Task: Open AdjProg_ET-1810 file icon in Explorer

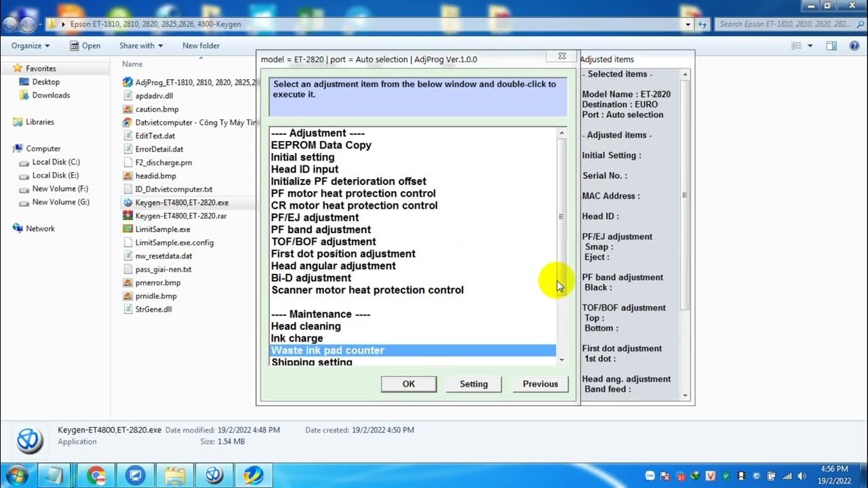Action: [x=127, y=82]
